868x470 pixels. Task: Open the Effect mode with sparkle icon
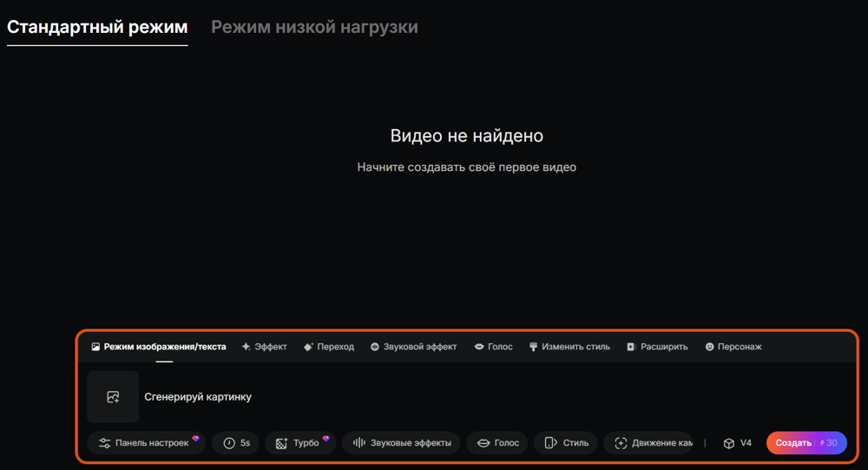click(x=265, y=347)
